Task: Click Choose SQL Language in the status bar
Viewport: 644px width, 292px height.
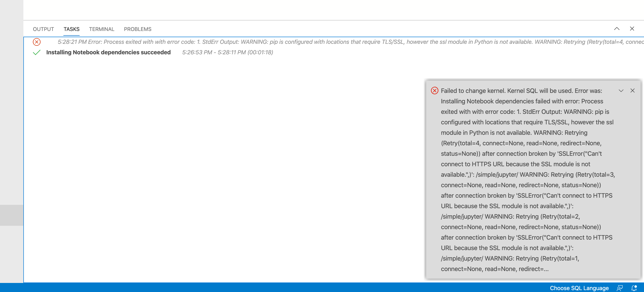Action: (x=579, y=288)
